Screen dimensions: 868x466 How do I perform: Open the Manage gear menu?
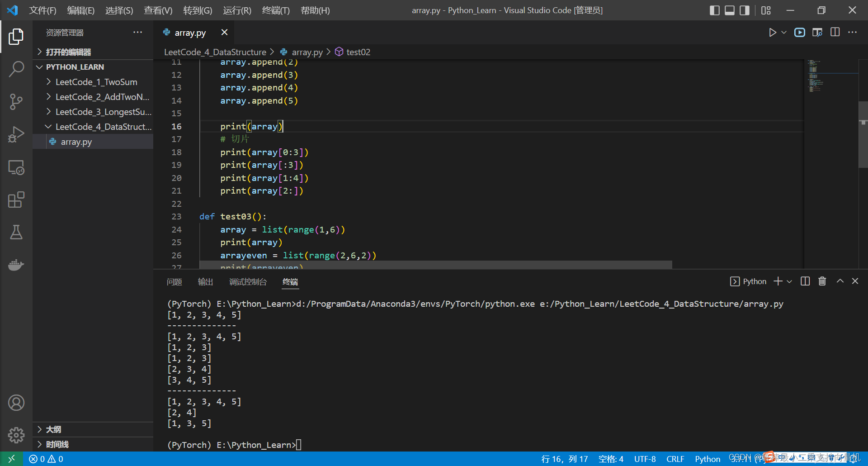pos(16,435)
